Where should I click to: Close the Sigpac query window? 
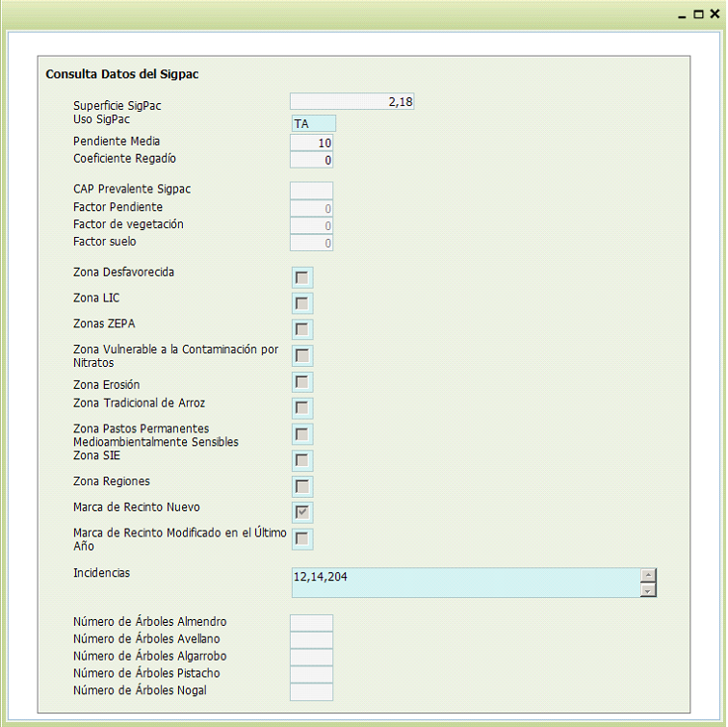(x=715, y=14)
